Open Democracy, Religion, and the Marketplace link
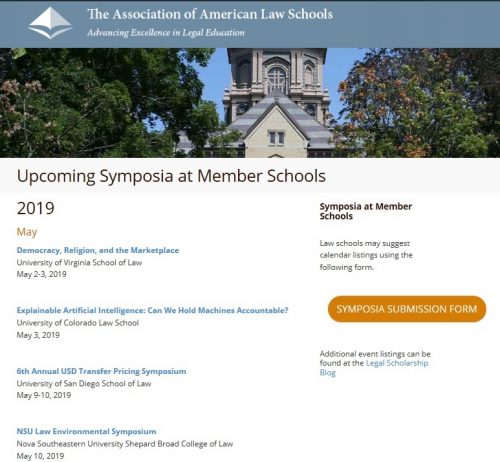Image resolution: width=500 pixels, height=462 pixels. point(98,250)
